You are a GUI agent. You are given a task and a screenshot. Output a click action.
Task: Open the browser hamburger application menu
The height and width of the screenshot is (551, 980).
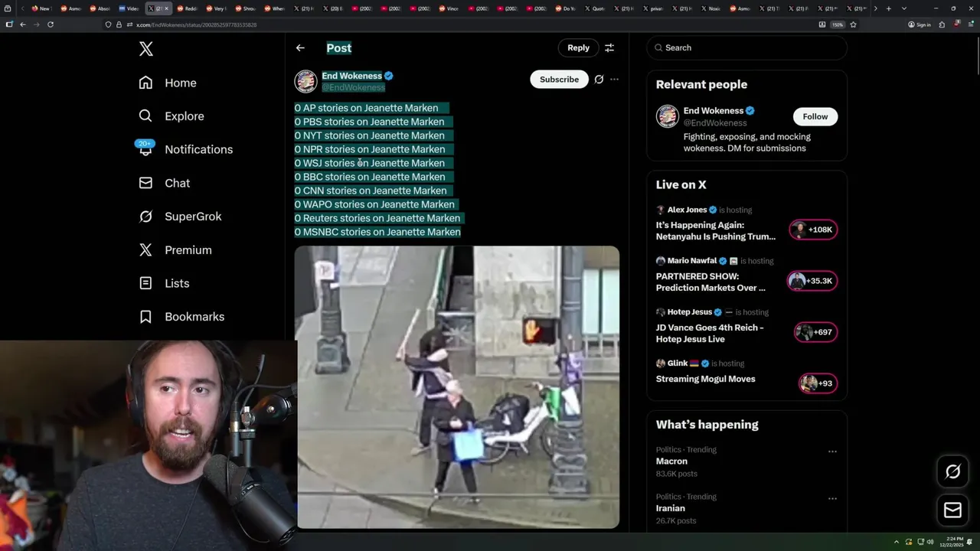970,24
